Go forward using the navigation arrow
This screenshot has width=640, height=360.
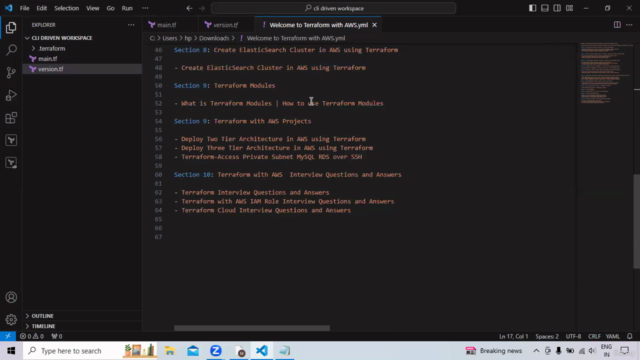[x=202, y=8]
